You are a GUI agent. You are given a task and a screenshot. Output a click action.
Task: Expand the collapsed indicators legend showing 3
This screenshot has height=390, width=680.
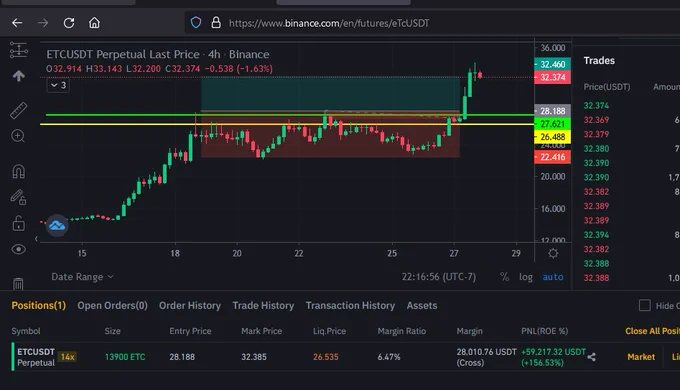pos(58,85)
